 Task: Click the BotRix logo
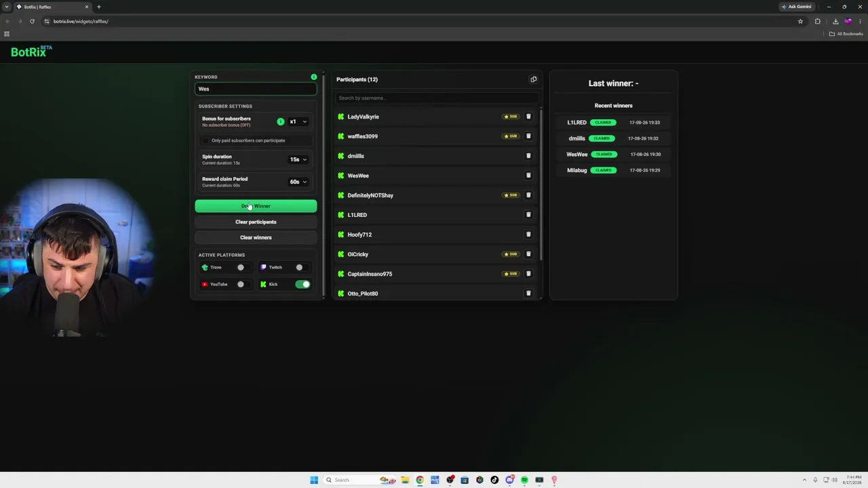pos(31,52)
